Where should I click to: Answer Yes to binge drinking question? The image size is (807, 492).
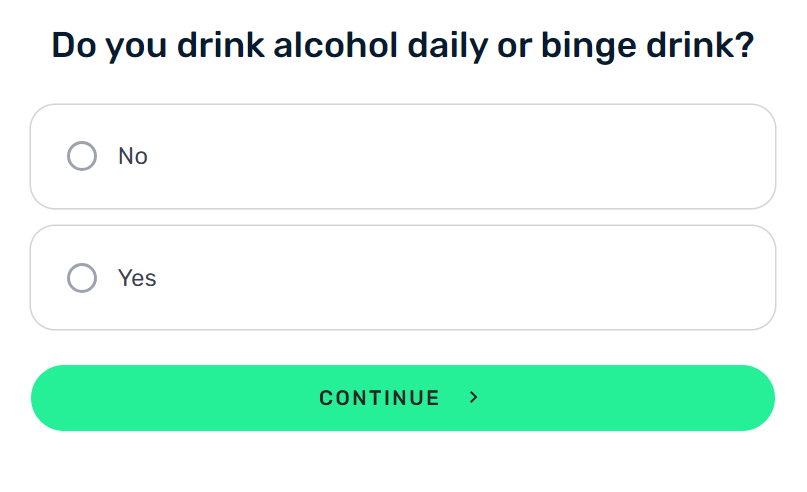(403, 277)
